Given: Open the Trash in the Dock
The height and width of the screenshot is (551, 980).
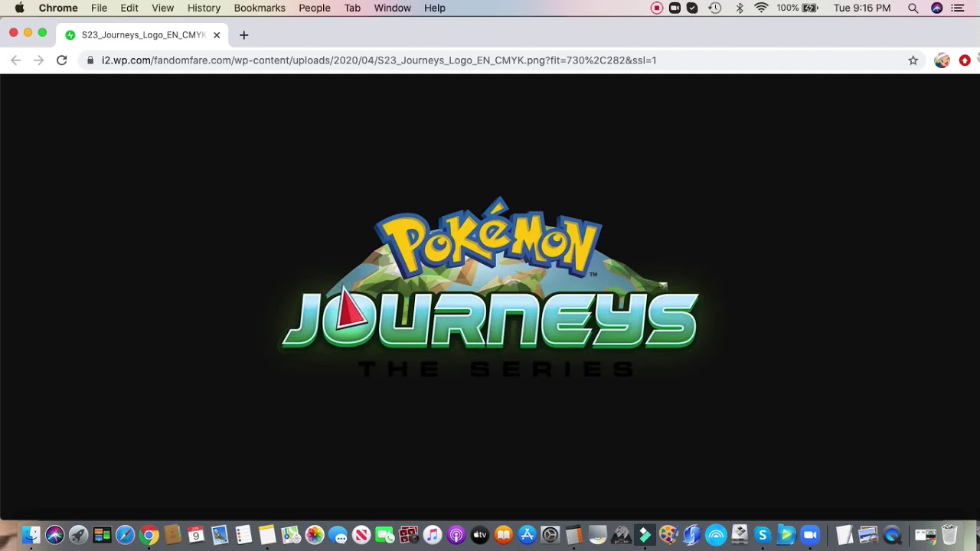Looking at the screenshot, I should click(x=949, y=535).
